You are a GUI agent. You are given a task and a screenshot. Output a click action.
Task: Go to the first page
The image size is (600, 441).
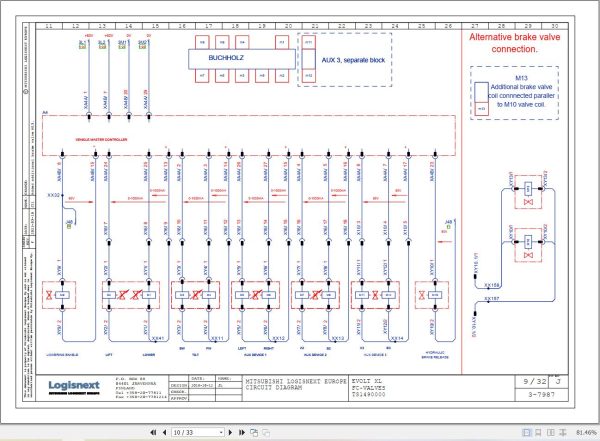pos(153,432)
